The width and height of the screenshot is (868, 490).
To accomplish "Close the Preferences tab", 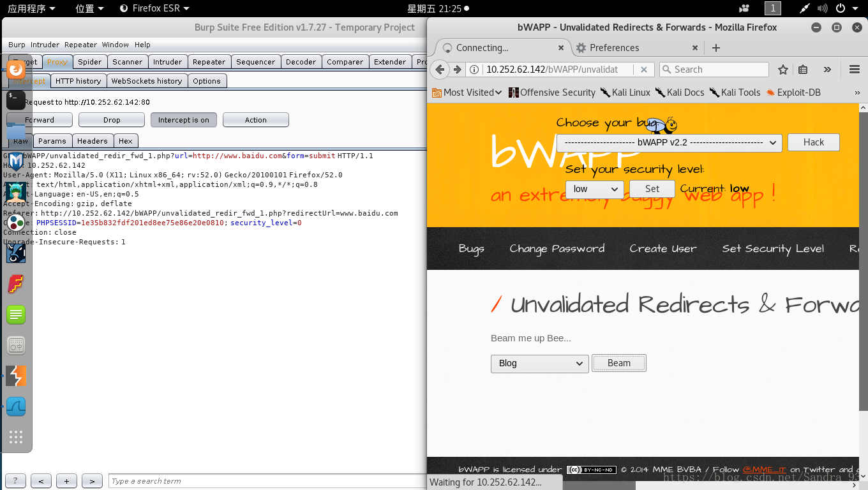I will coord(695,48).
